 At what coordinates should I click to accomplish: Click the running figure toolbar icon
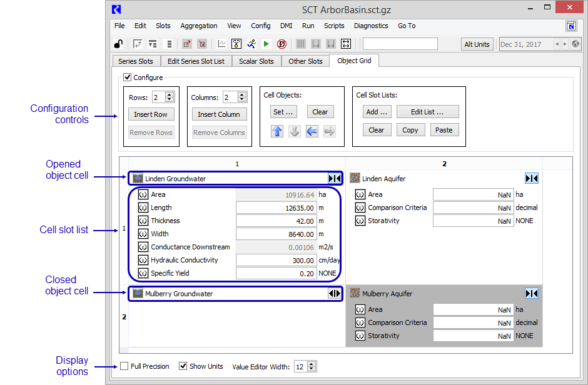[x=251, y=44]
